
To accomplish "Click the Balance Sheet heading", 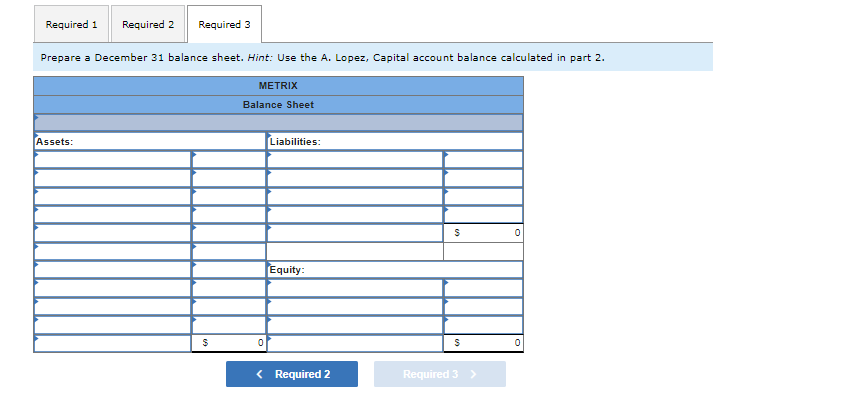I will pyautogui.click(x=278, y=105).
